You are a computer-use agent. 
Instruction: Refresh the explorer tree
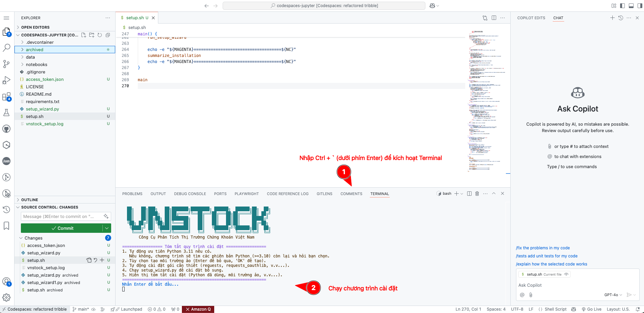coord(100,35)
